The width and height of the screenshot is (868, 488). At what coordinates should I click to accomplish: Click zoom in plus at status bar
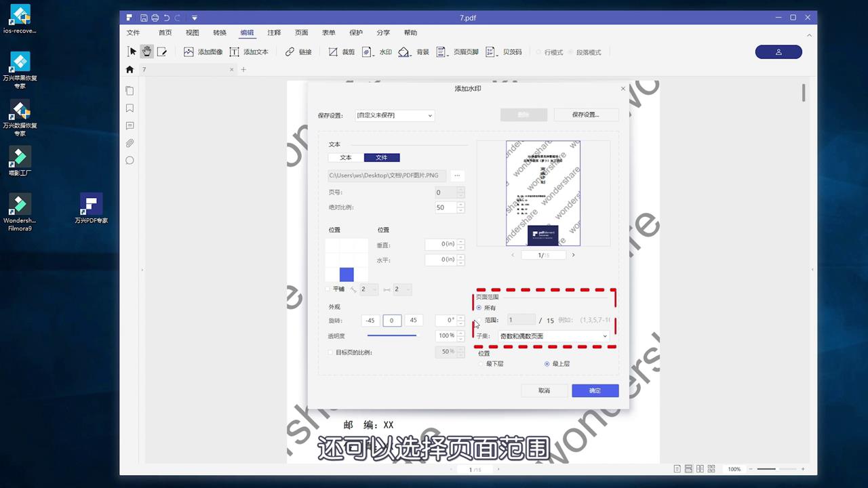803,469
